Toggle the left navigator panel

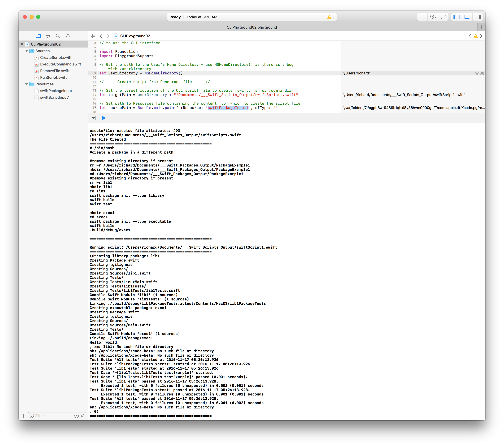[x=456, y=17]
